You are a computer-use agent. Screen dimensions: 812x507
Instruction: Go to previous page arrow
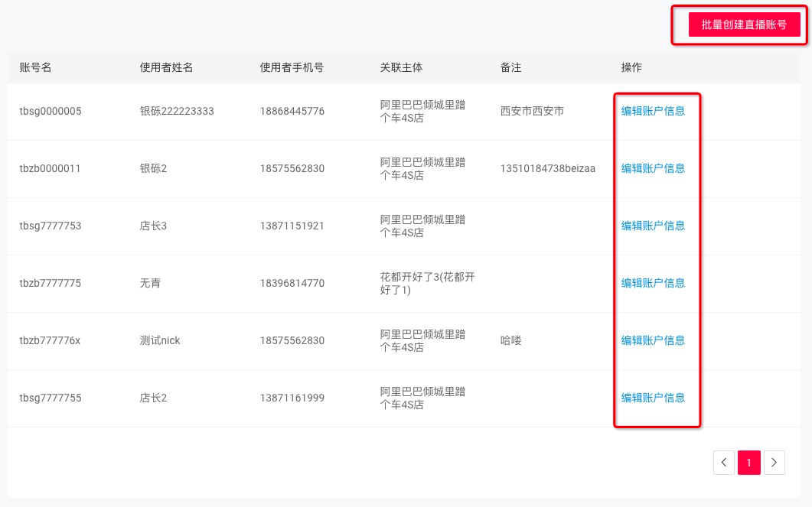[x=723, y=463]
